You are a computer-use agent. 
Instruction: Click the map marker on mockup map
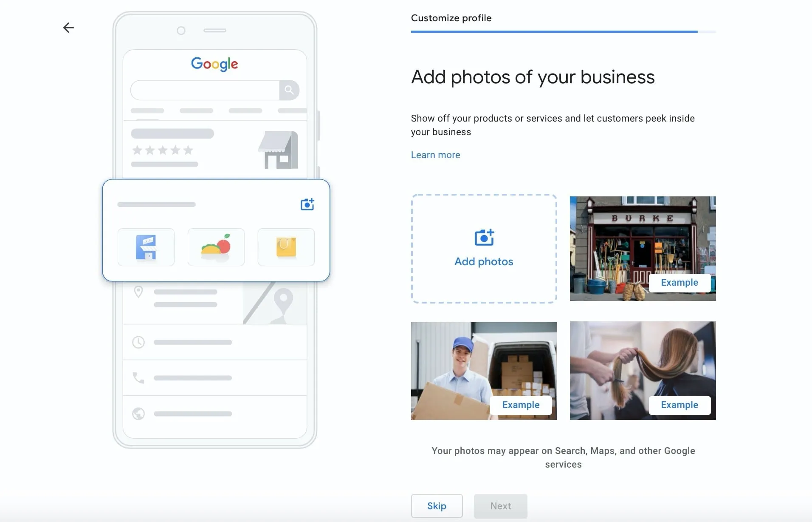(283, 302)
